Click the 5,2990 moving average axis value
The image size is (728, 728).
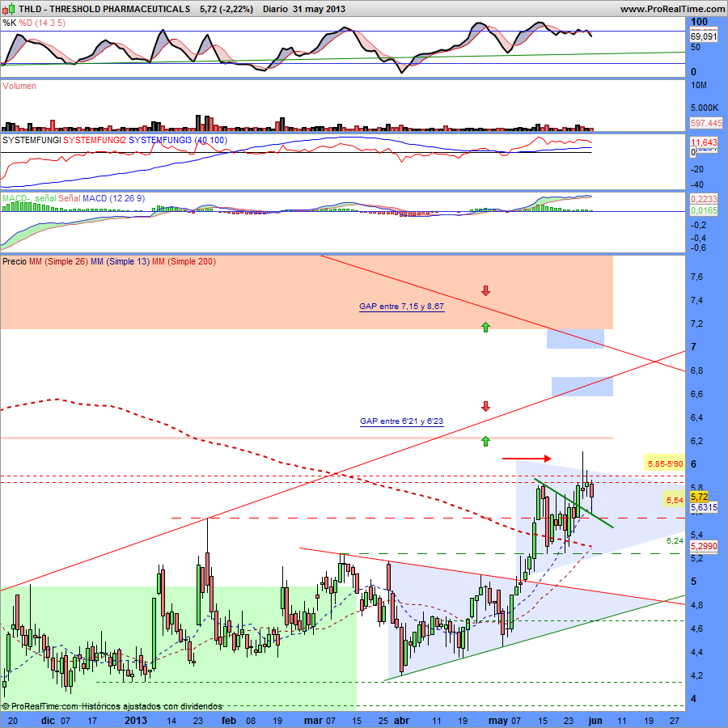704,546
